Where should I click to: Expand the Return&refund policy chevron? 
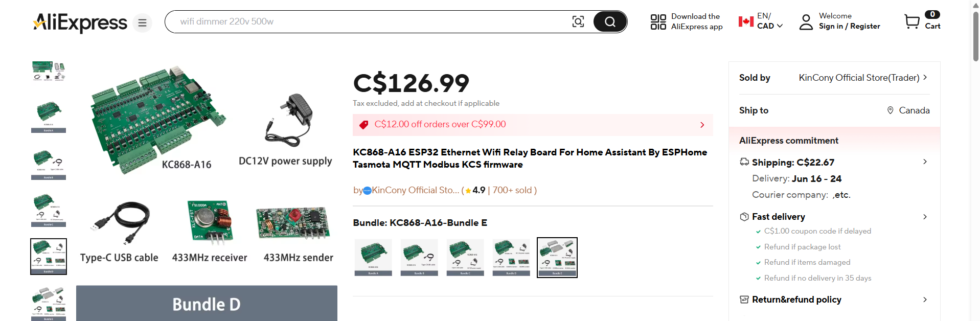pyautogui.click(x=924, y=300)
